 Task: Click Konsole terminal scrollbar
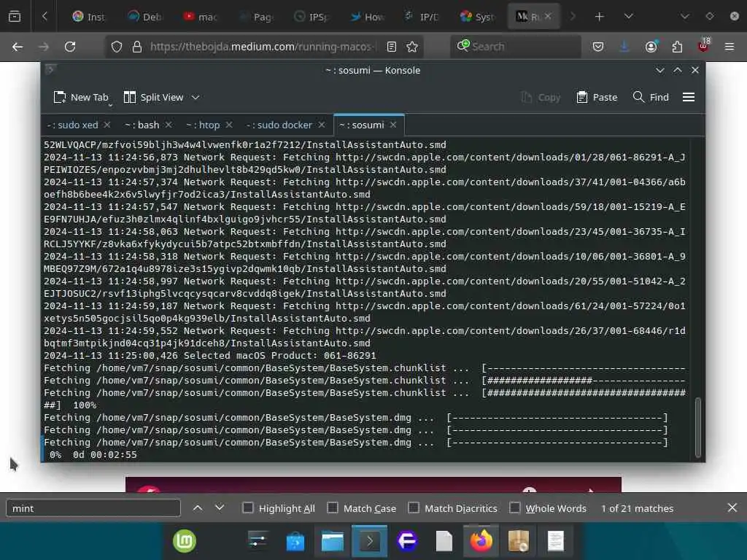point(698,427)
